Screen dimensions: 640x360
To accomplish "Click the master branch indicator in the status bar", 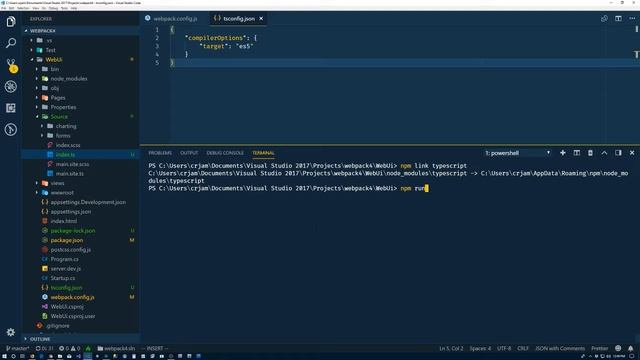I will click(x=18, y=348).
